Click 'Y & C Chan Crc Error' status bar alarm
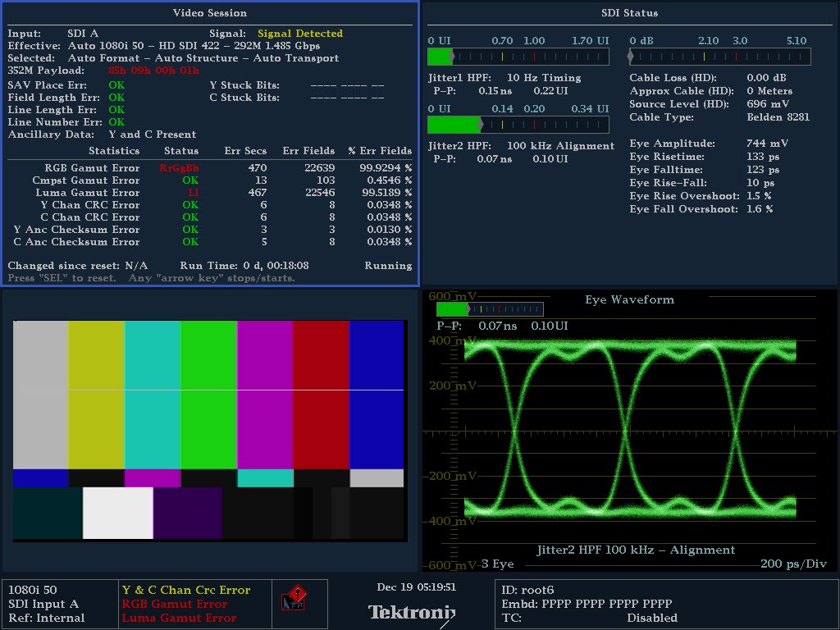 point(186,591)
